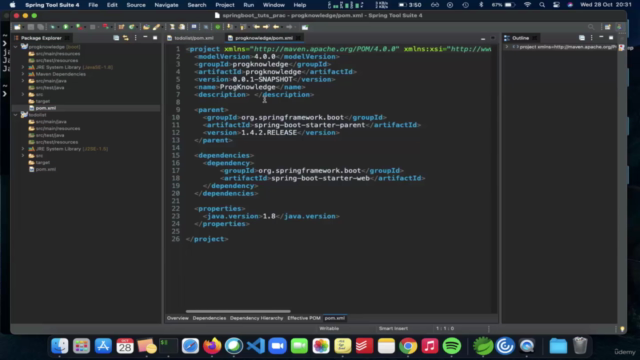Viewport: 640px width, 360px height.
Task: Open the Outline view menu dots
Action: pos(591,38)
